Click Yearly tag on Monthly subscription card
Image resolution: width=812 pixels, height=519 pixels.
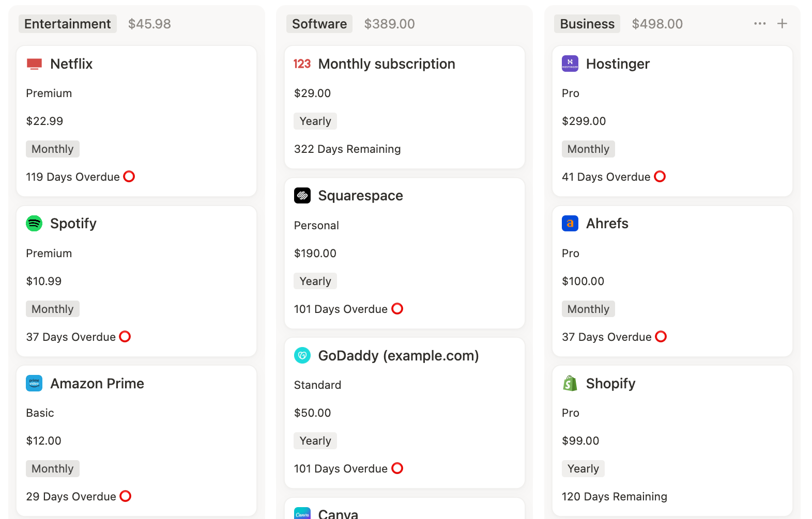click(315, 121)
